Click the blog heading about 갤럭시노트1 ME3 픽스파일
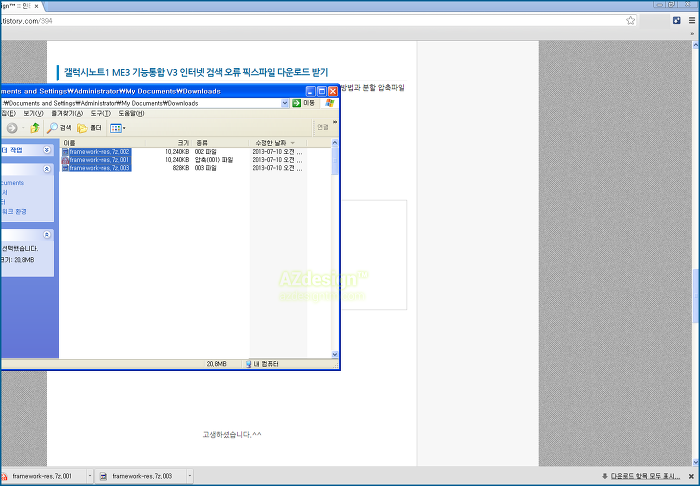Image resolution: width=700 pixels, height=486 pixels. pos(196,72)
